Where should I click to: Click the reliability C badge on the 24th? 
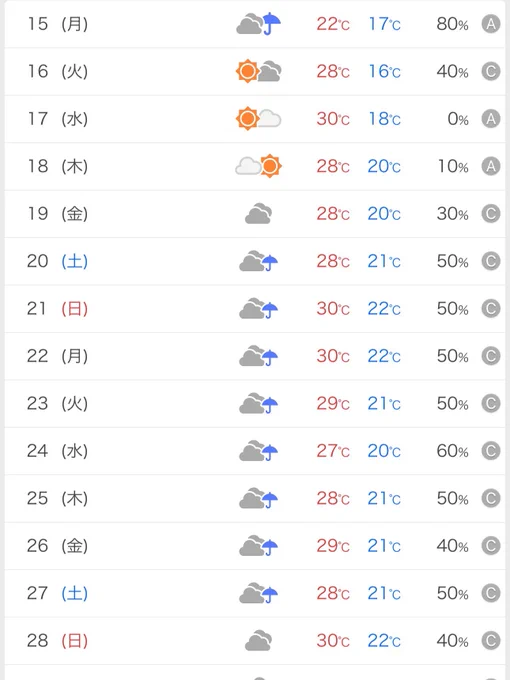491,451
